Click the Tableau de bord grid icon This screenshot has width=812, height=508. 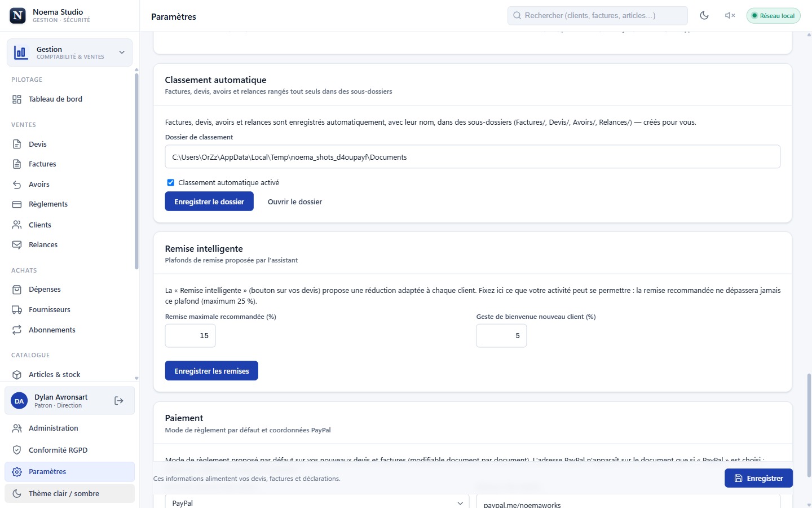(x=17, y=99)
